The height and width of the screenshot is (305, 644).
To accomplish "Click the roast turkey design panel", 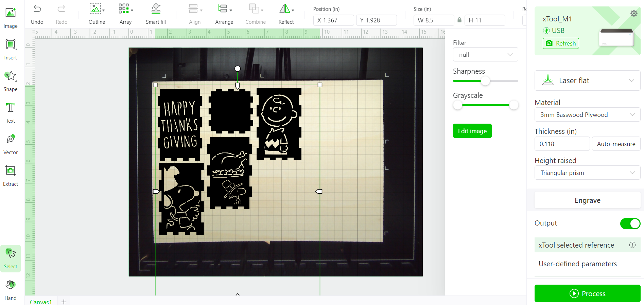I will pos(230,173).
